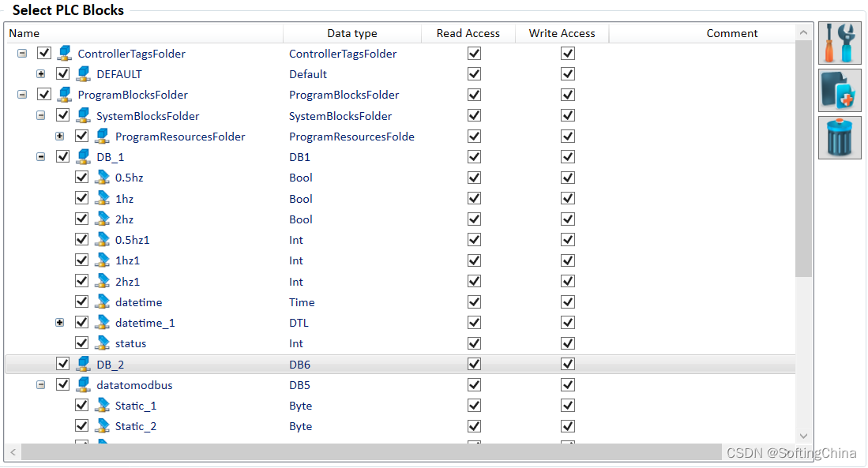Click the DEFAULT tag table icon
The height and width of the screenshot is (468, 868).
click(84, 73)
